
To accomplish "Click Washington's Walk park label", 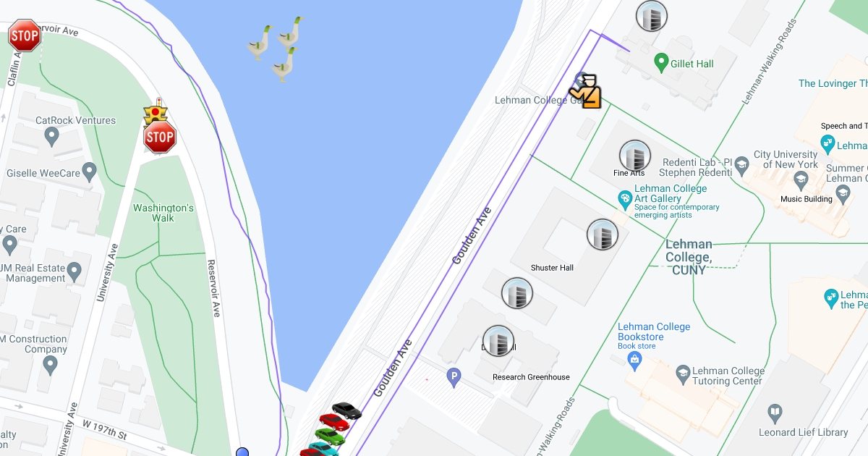I will 163,213.
